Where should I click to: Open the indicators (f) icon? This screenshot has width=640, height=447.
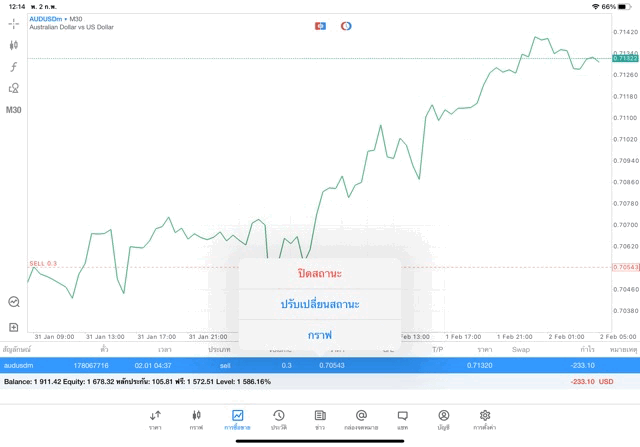tap(14, 67)
